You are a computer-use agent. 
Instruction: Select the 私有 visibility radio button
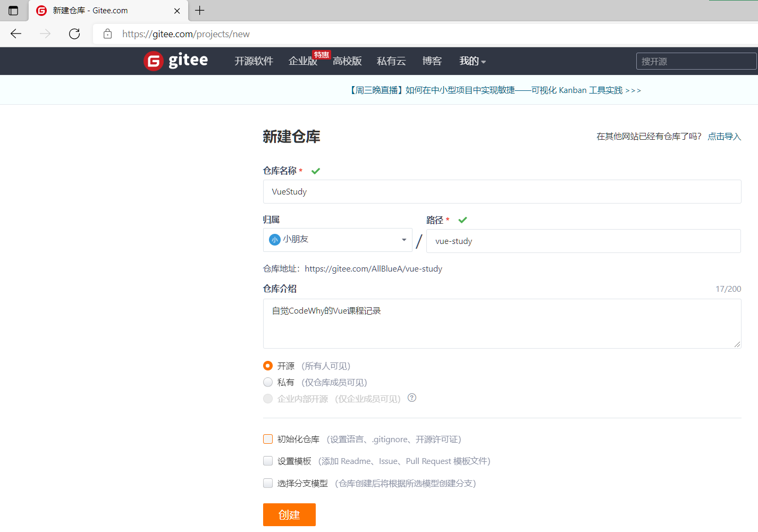click(267, 382)
